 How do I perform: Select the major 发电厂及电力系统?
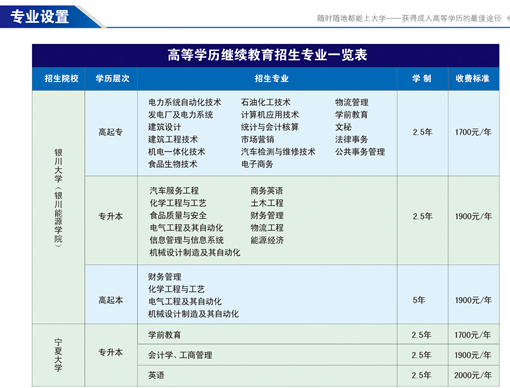coord(181,115)
